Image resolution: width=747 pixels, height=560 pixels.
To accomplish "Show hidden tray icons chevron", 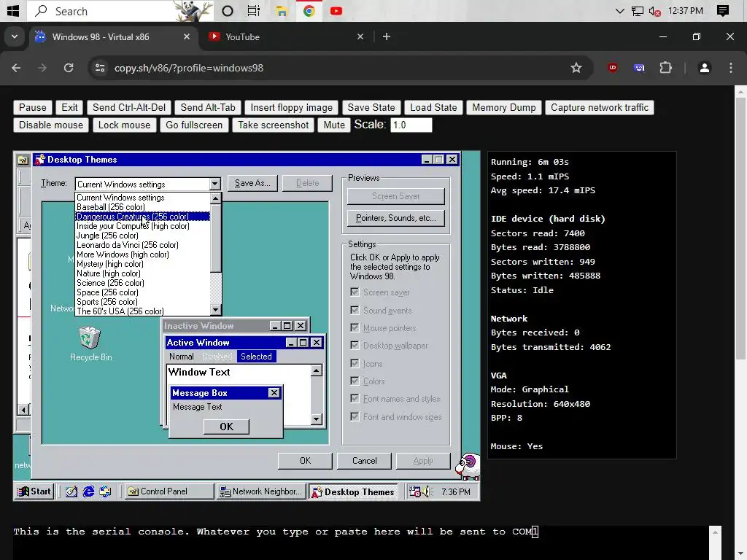I will pos(619,10).
